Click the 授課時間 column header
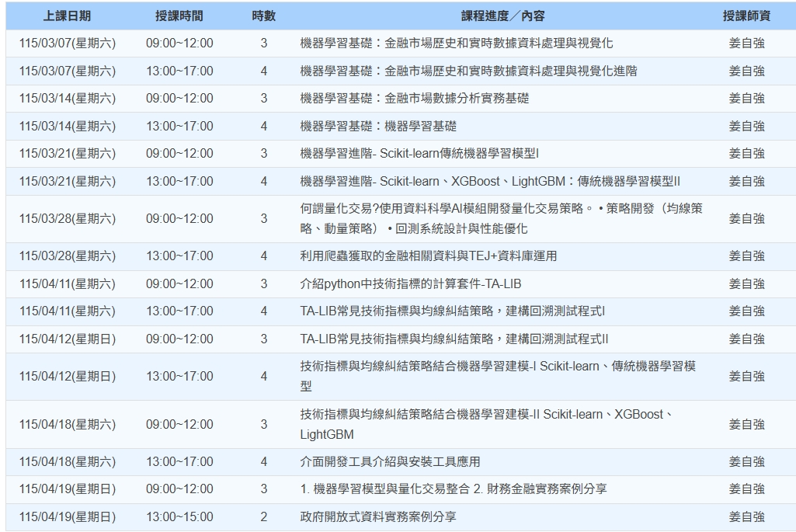 [179, 16]
